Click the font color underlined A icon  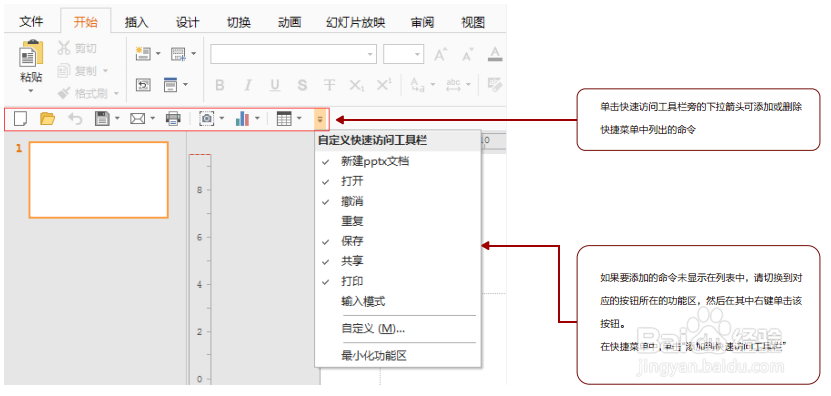tap(495, 54)
